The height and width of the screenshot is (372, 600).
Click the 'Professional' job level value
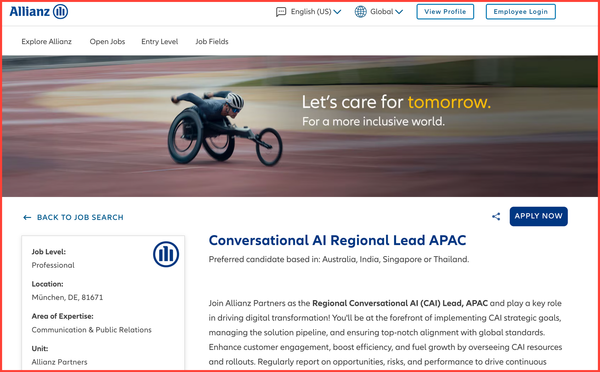[x=53, y=265]
